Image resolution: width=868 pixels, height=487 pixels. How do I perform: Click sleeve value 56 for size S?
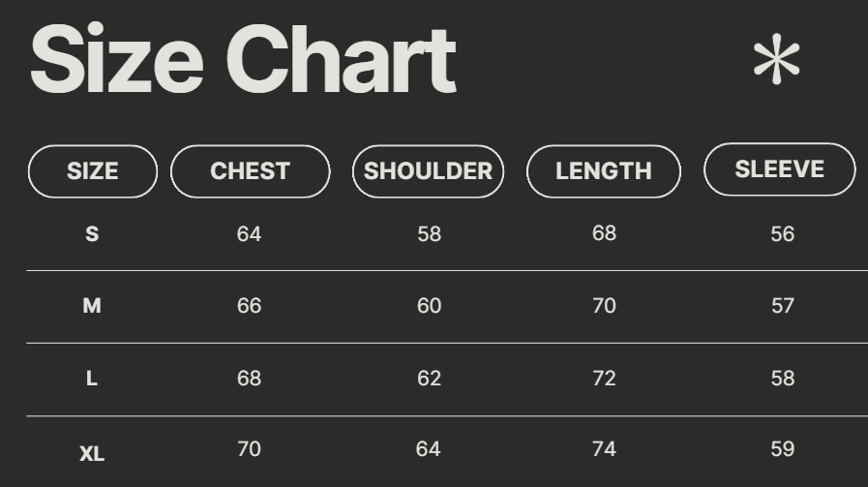pyautogui.click(x=783, y=234)
